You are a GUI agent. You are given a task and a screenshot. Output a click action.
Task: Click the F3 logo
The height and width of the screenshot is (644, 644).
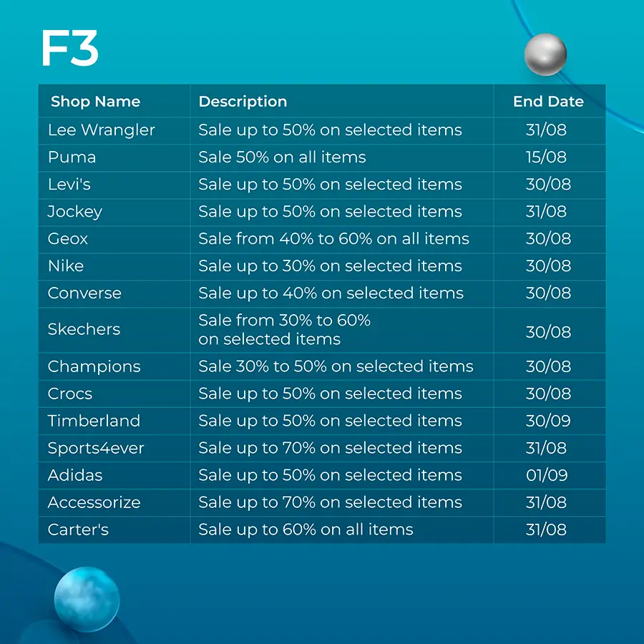(70, 48)
